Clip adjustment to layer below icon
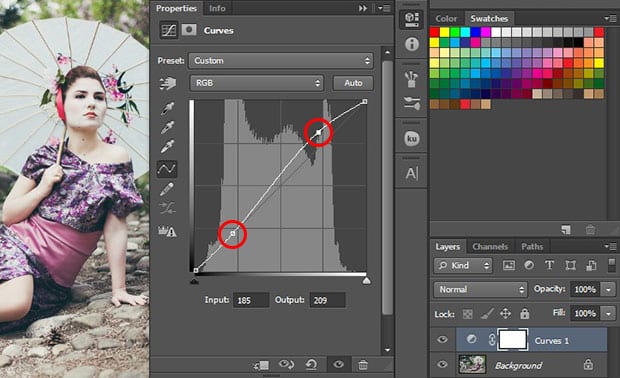Screen dimensions: 620x378 tap(261, 365)
